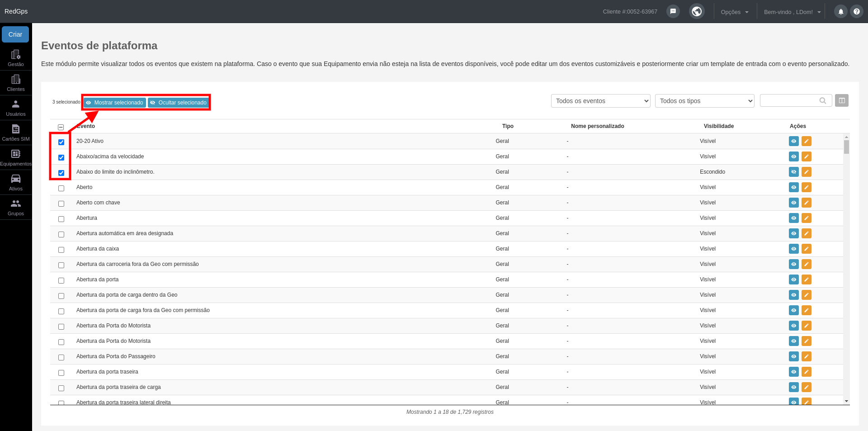Image resolution: width=868 pixels, height=431 pixels.
Task: Click the scrollbar down arrow
Action: 846,401
